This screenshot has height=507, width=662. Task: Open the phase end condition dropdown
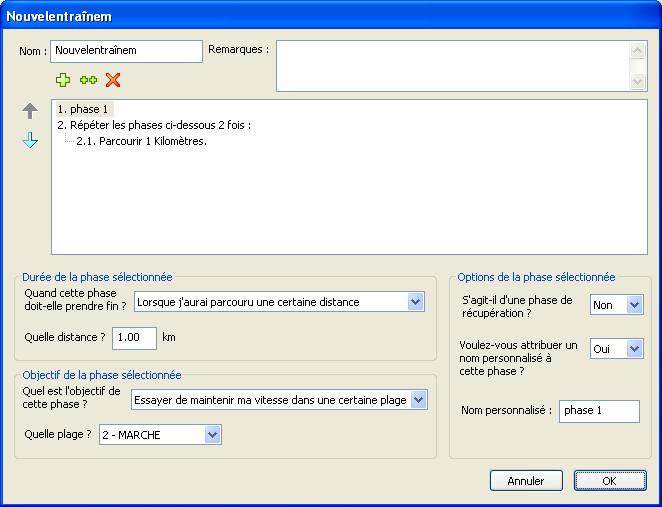[x=279, y=302]
